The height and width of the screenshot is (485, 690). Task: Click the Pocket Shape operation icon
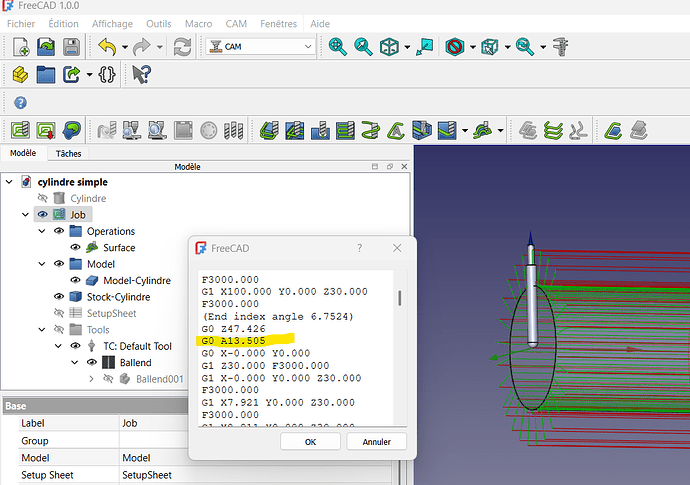pos(295,131)
